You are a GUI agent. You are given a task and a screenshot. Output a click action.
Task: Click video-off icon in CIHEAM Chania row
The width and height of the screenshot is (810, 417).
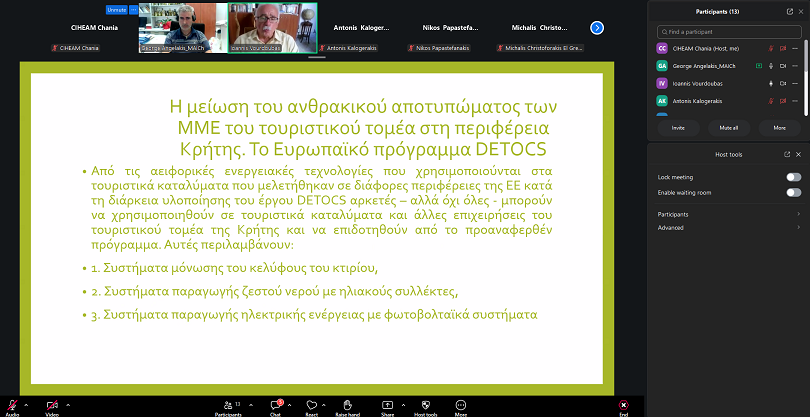coord(783,49)
